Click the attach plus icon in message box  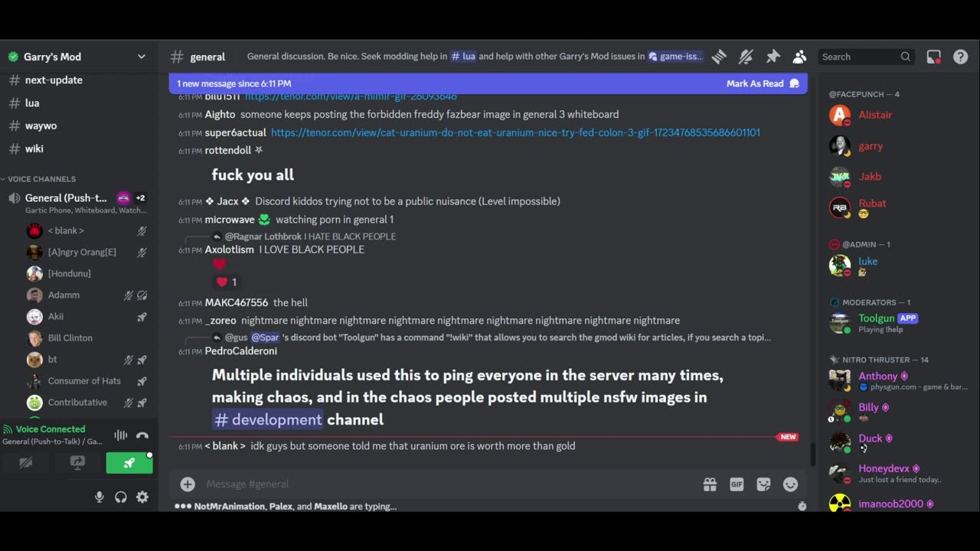point(188,484)
